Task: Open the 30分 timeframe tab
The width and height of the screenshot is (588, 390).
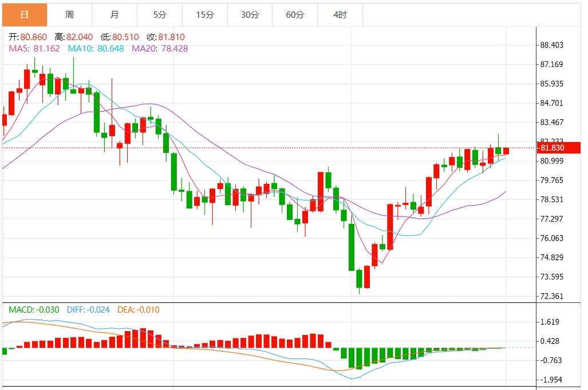Action: [250, 15]
